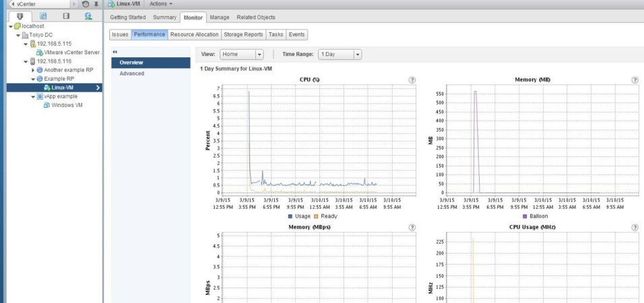The width and height of the screenshot is (644, 303).
Task: Select the Performance sub-tab
Action: coord(150,34)
